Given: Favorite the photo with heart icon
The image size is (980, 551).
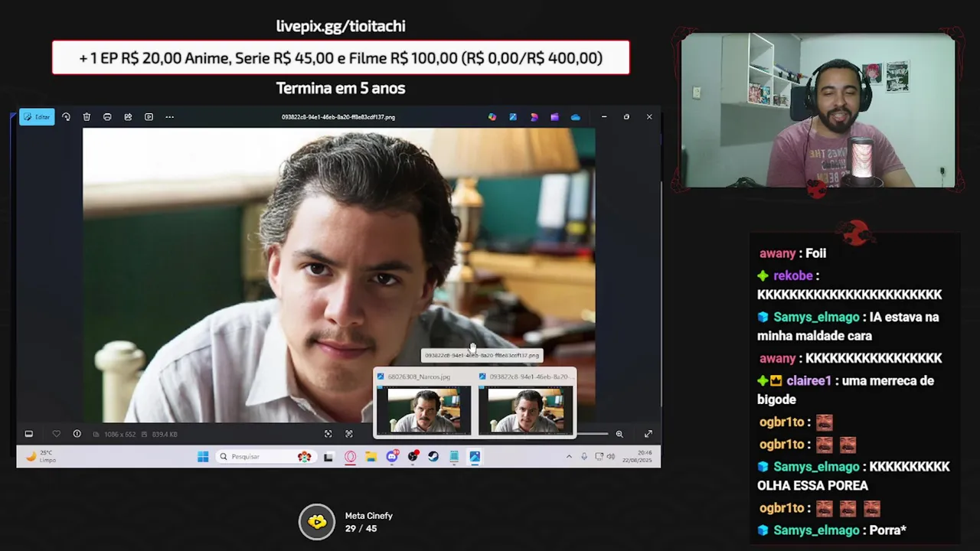Looking at the screenshot, I should (x=56, y=434).
